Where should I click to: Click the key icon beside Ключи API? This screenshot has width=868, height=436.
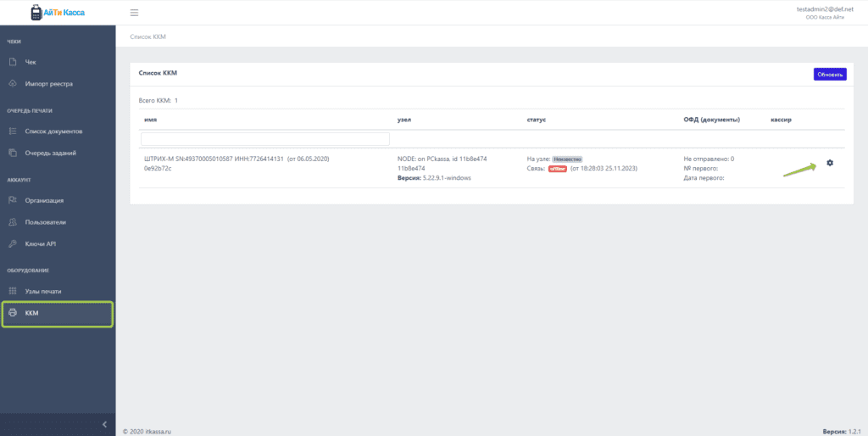tap(13, 243)
